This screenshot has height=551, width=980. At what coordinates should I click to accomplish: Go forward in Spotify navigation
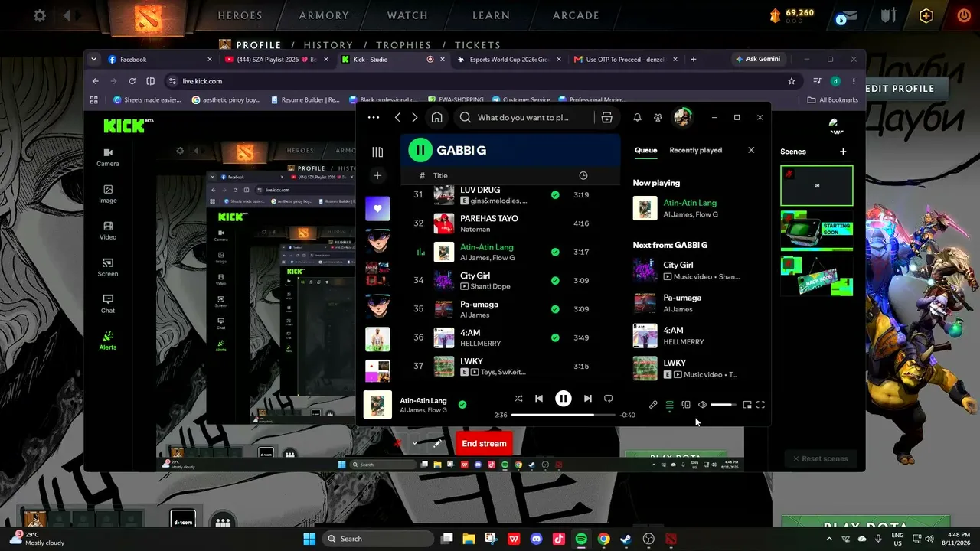415,117
